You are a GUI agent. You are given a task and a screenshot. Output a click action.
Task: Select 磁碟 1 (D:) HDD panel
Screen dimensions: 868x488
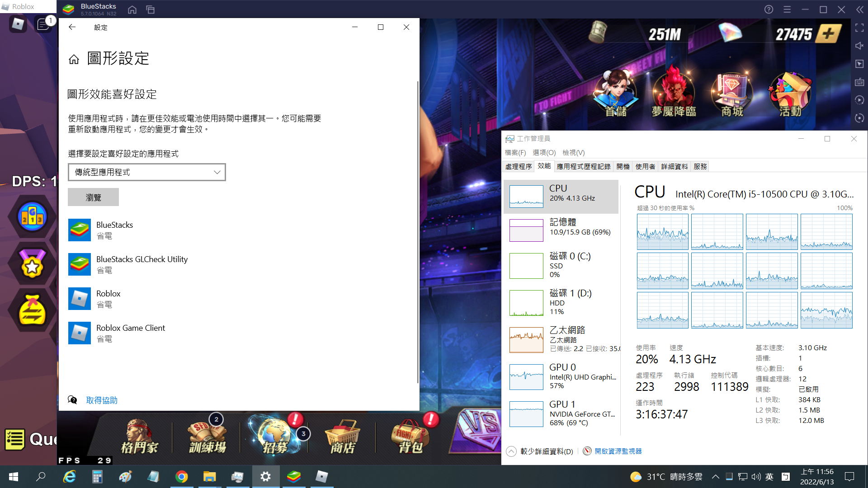click(561, 303)
